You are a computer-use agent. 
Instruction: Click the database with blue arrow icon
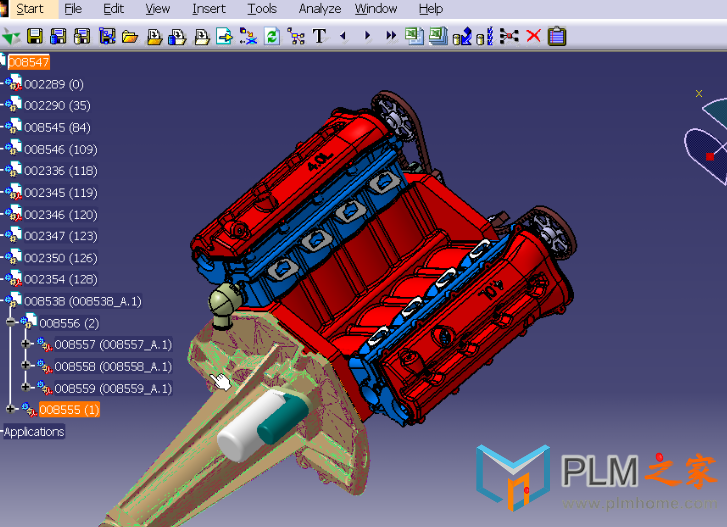(462, 36)
